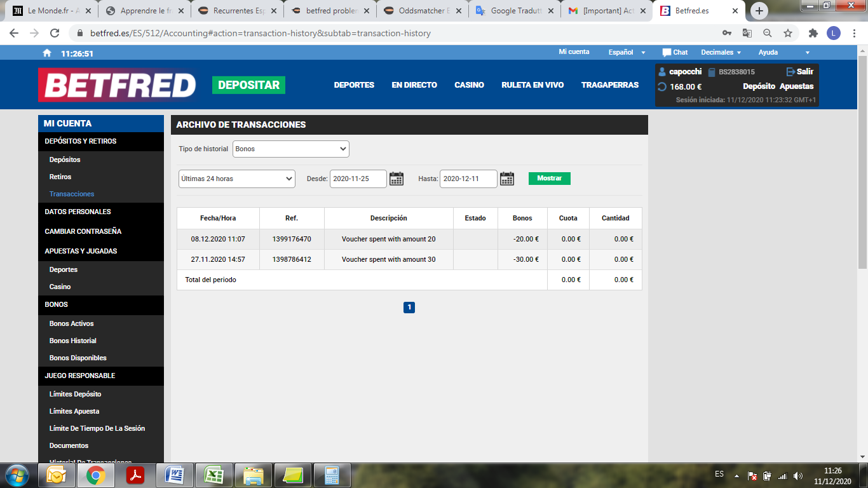Click the home icon beside the clock

[47, 53]
